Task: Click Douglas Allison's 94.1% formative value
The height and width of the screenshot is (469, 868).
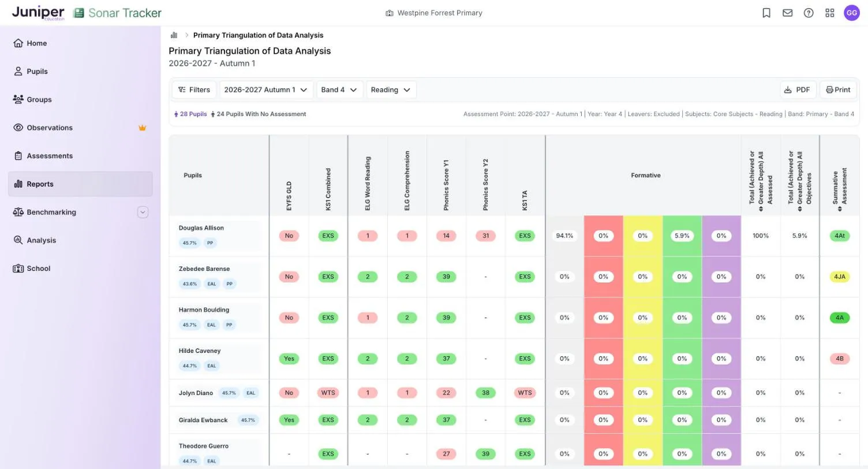Action: 564,236
